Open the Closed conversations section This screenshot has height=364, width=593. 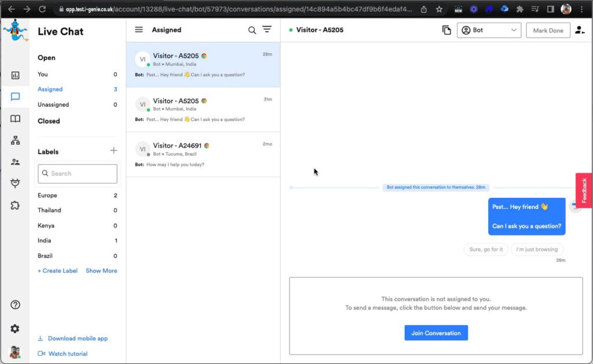(x=49, y=121)
